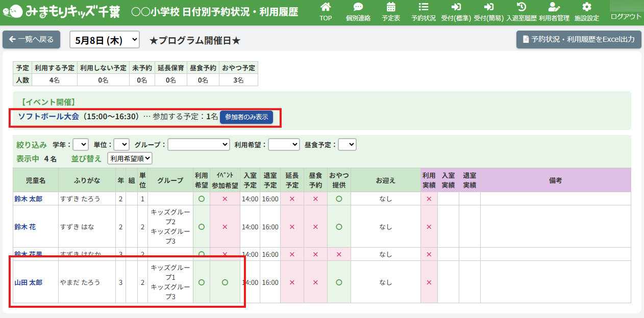
Task: Click the ソフトボール大会 event link
Action: pos(48,117)
